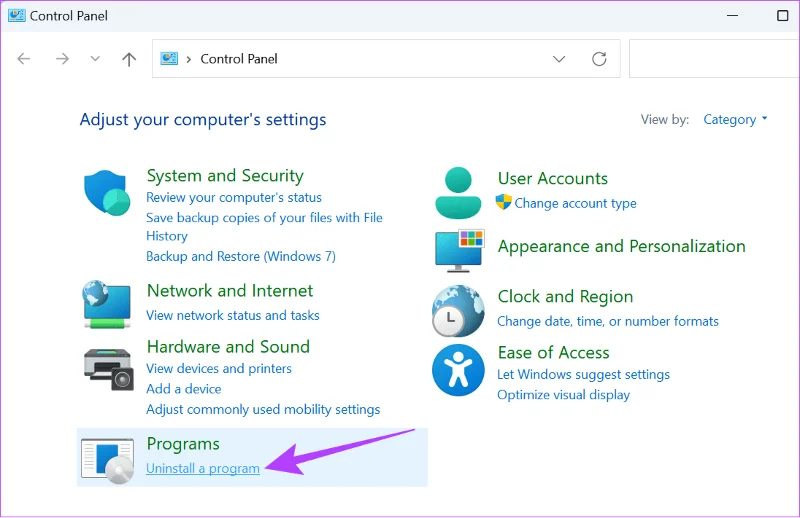Maximize the Control Panel window
800x518 pixels.
[x=783, y=16]
